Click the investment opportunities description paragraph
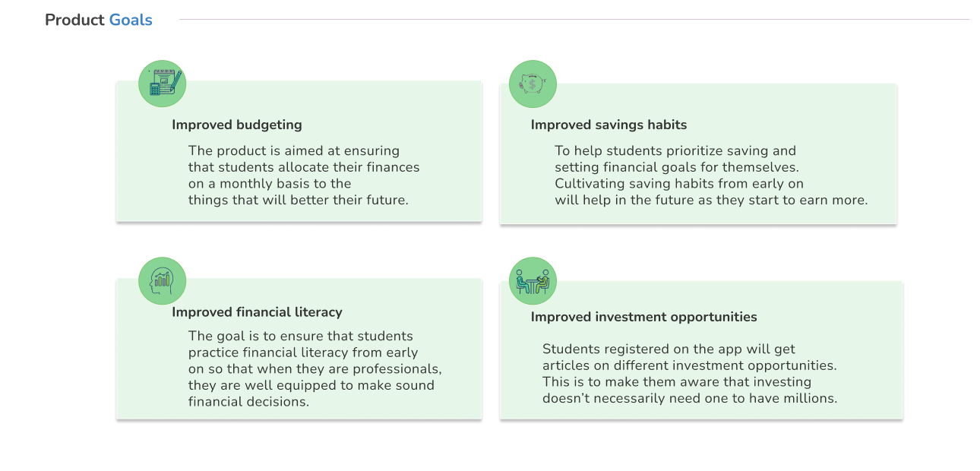 [690, 373]
